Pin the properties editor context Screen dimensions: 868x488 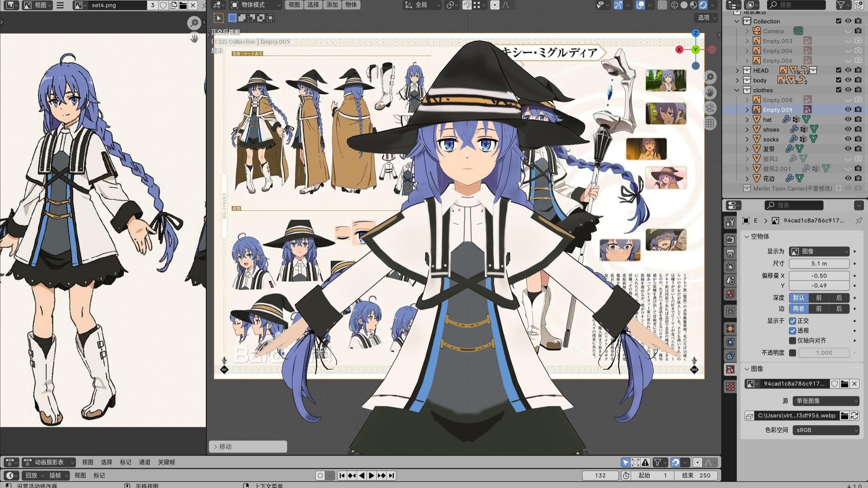coord(859,221)
